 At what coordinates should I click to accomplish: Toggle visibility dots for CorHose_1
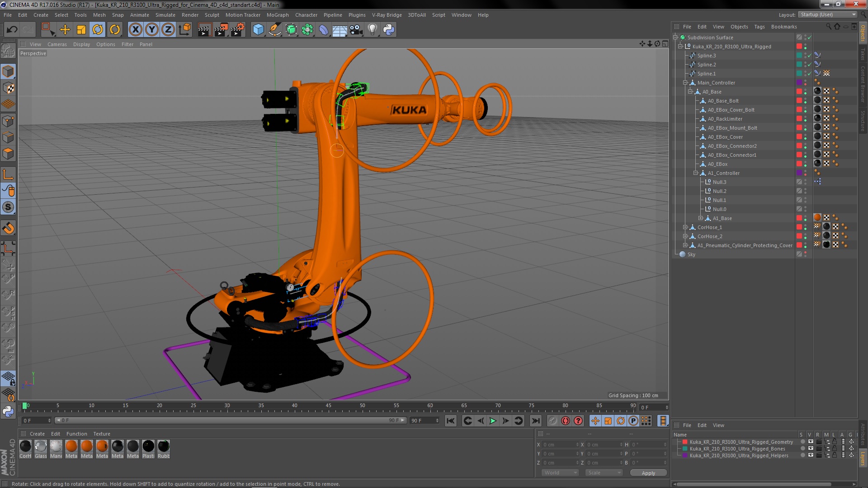click(x=806, y=227)
